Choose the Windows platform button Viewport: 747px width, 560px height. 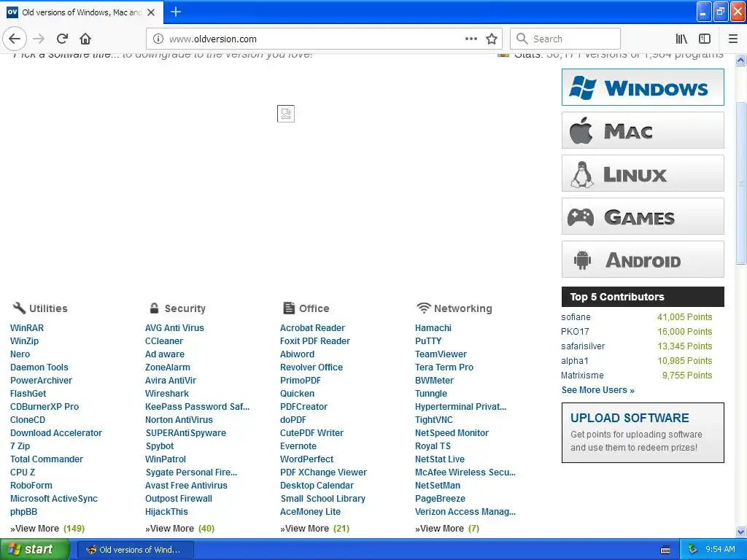click(x=643, y=87)
